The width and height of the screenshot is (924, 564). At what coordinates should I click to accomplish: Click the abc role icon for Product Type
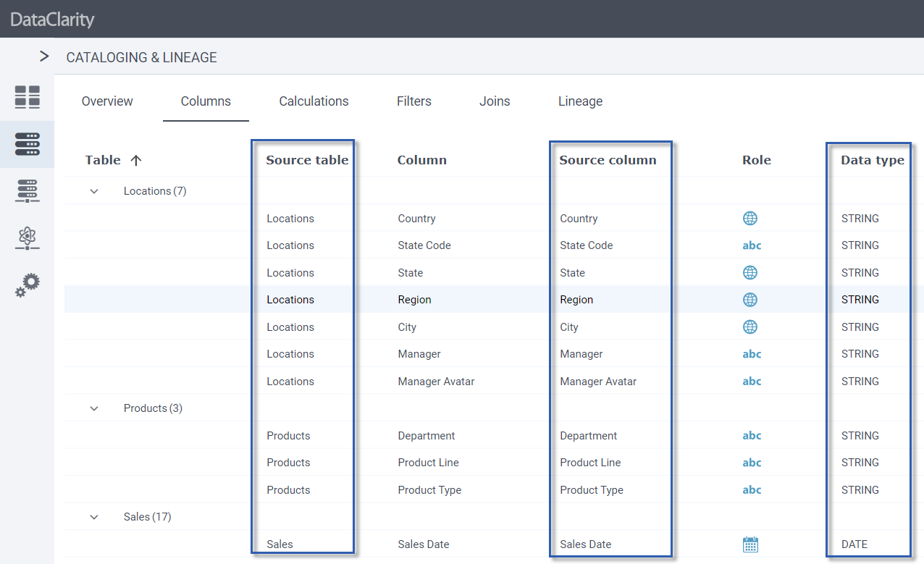tap(752, 490)
